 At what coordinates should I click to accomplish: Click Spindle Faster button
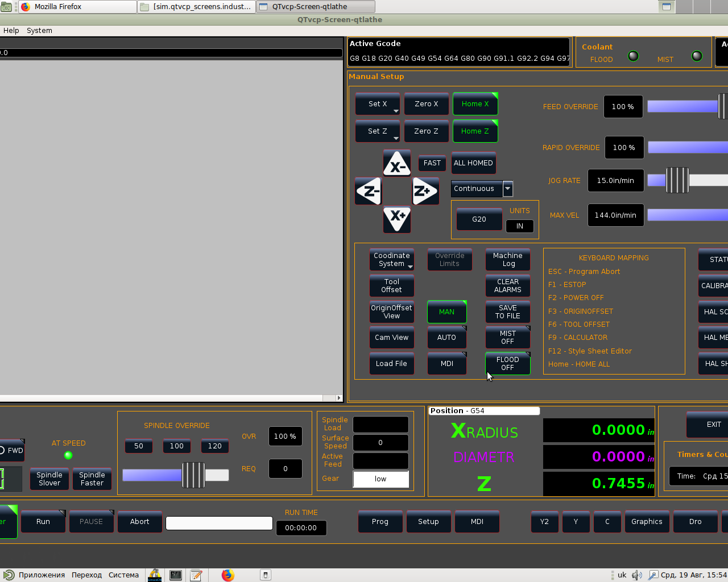pos(92,479)
